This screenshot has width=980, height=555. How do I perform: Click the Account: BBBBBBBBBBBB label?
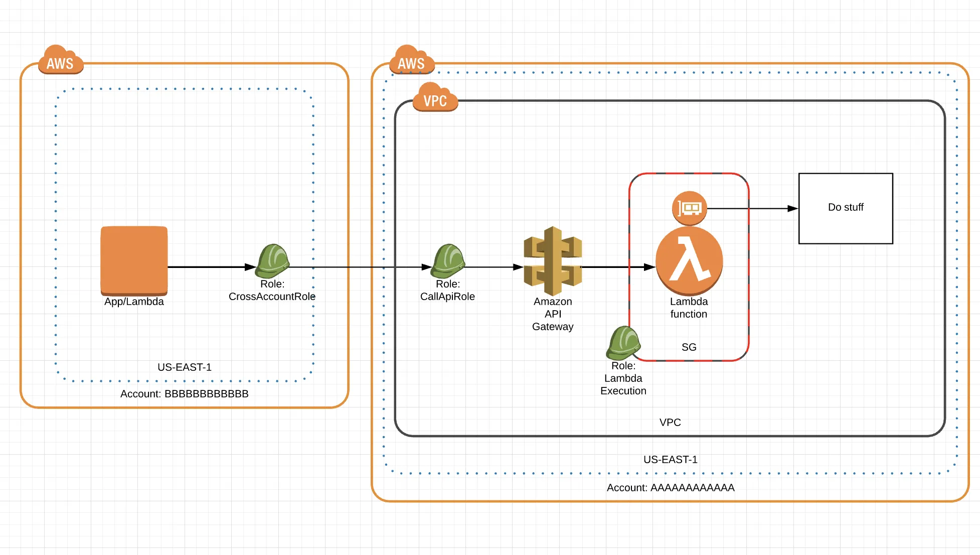pos(184,394)
